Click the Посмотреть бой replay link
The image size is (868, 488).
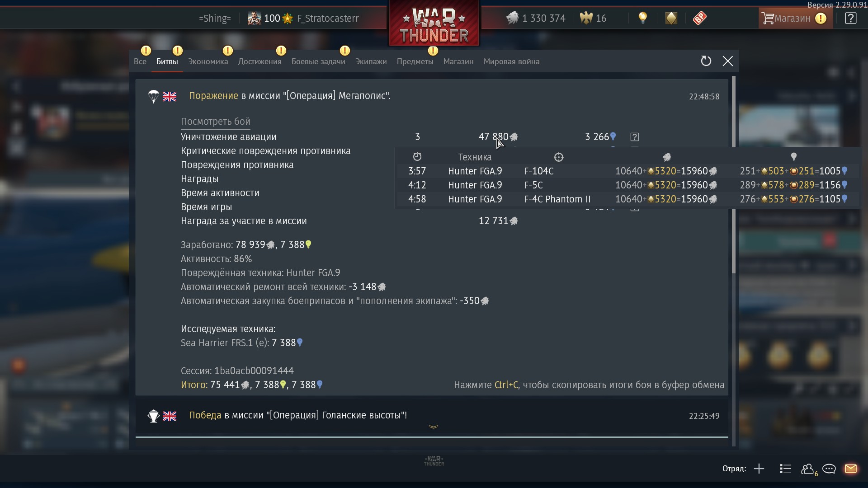click(x=216, y=122)
